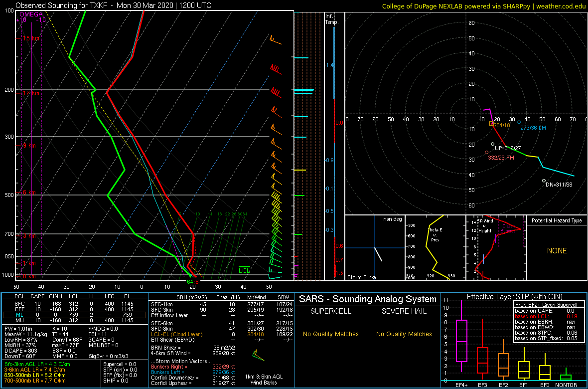Click No Quality Matches under SUPERCELL

click(x=331, y=334)
